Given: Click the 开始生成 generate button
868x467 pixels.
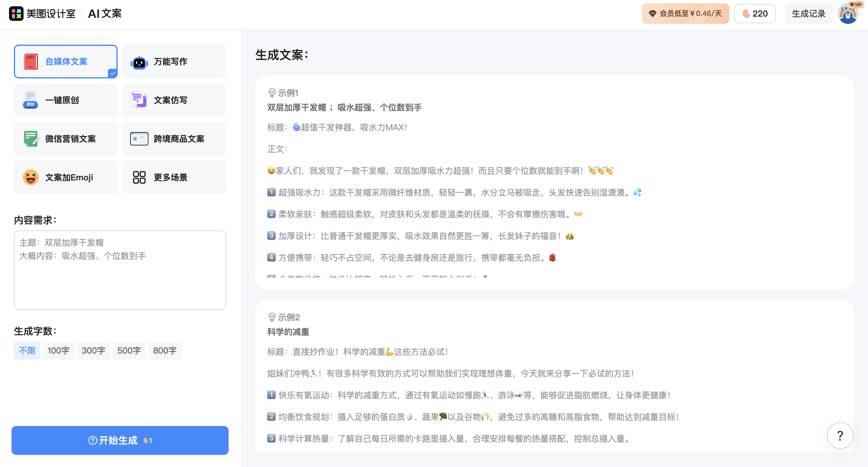Looking at the screenshot, I should (120, 440).
